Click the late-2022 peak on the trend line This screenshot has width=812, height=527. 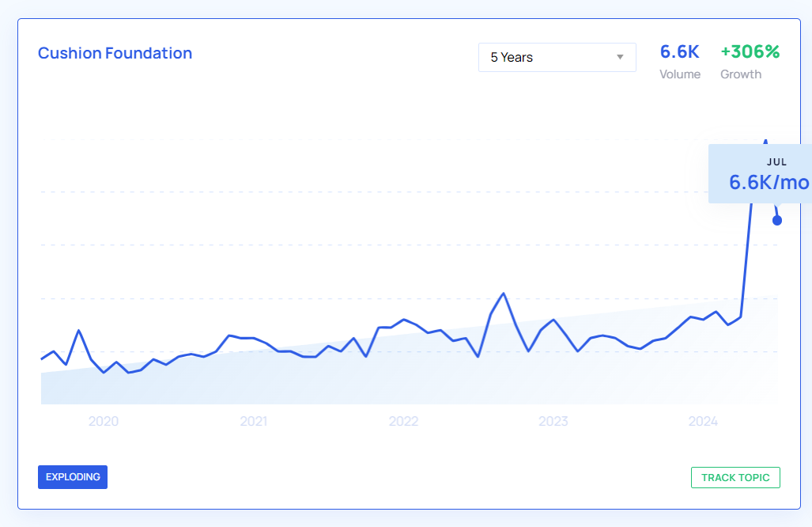504,294
